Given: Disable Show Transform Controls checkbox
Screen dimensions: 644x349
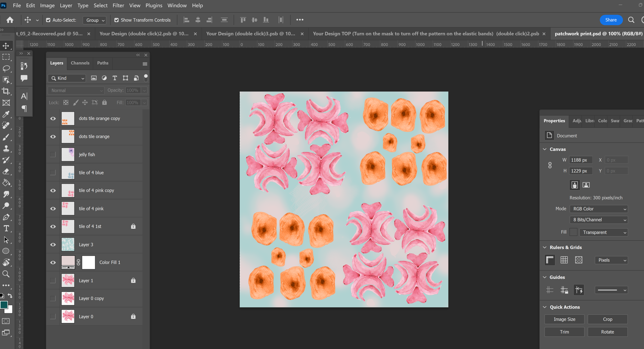Looking at the screenshot, I should (x=117, y=20).
